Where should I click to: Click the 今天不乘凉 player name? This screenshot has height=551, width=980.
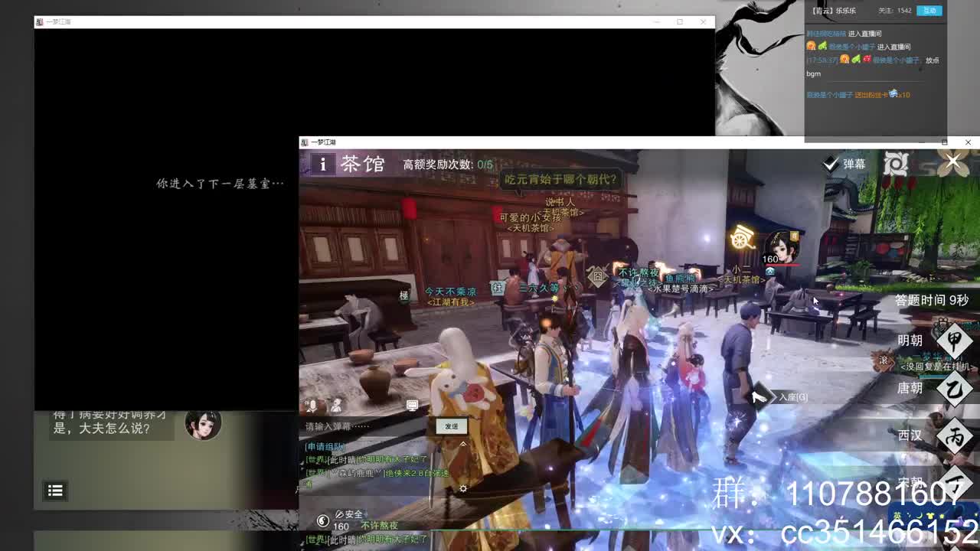451,292
